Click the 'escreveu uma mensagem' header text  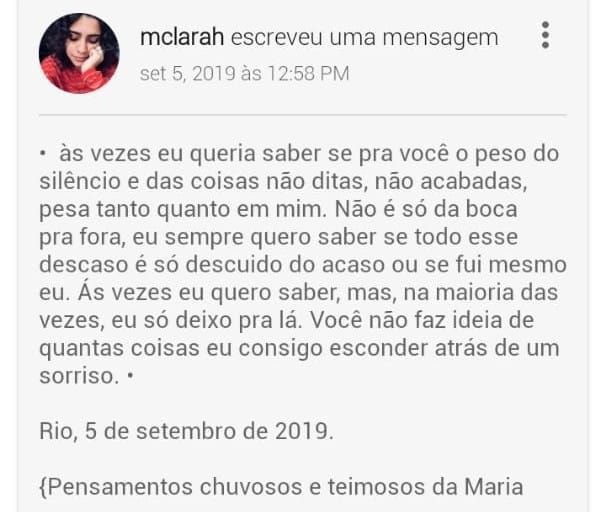364,37
